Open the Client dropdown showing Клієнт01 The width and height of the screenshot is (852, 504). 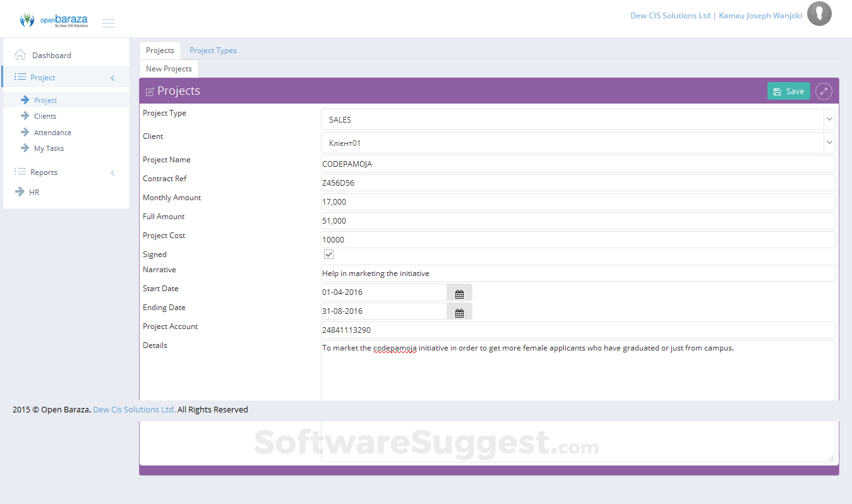click(829, 142)
